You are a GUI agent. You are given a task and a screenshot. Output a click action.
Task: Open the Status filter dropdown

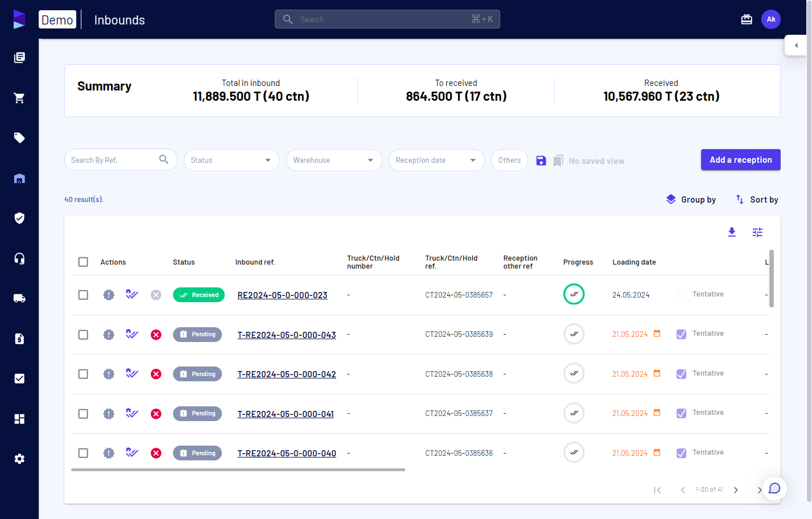(x=232, y=160)
